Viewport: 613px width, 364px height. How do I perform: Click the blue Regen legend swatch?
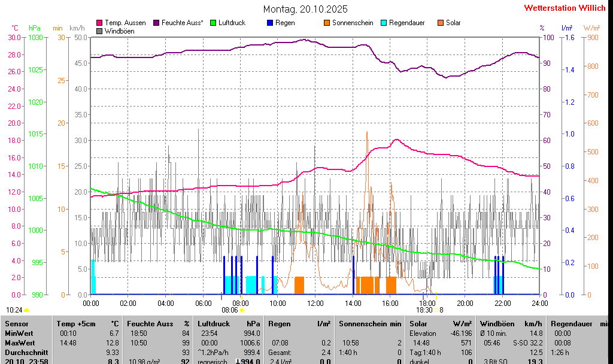click(270, 23)
